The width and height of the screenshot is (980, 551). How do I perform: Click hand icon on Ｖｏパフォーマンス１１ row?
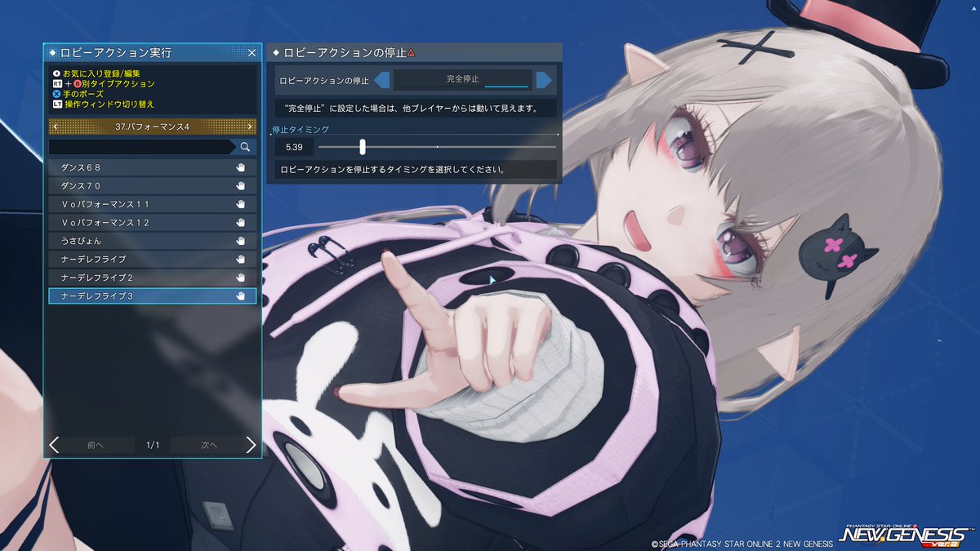point(241,204)
